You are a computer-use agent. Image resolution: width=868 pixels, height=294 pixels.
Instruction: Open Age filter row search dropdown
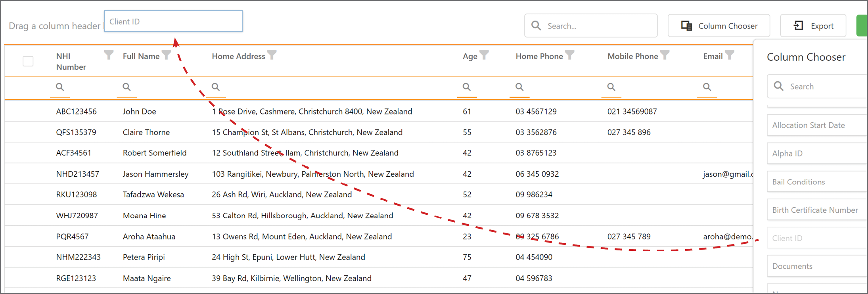tap(467, 87)
